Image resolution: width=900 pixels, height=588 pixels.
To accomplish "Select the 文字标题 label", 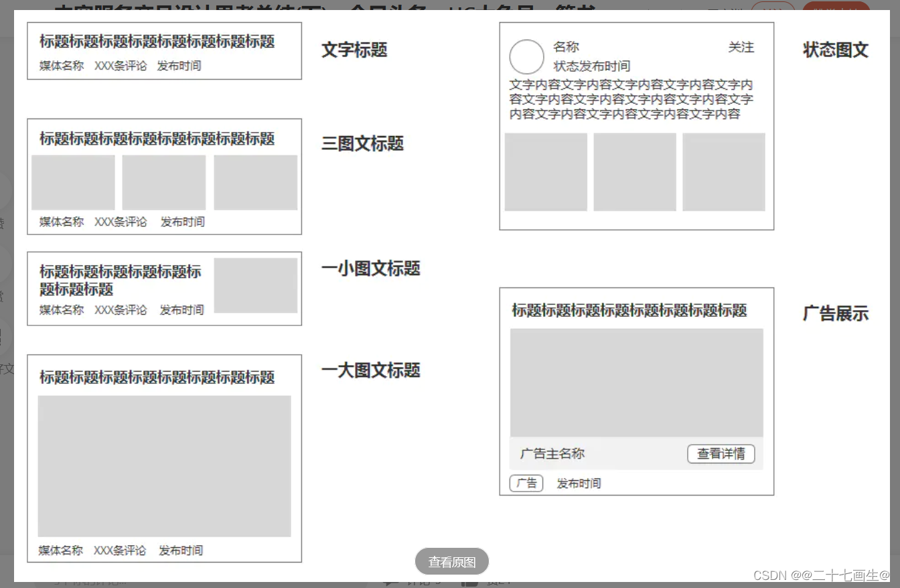I will click(x=354, y=50).
